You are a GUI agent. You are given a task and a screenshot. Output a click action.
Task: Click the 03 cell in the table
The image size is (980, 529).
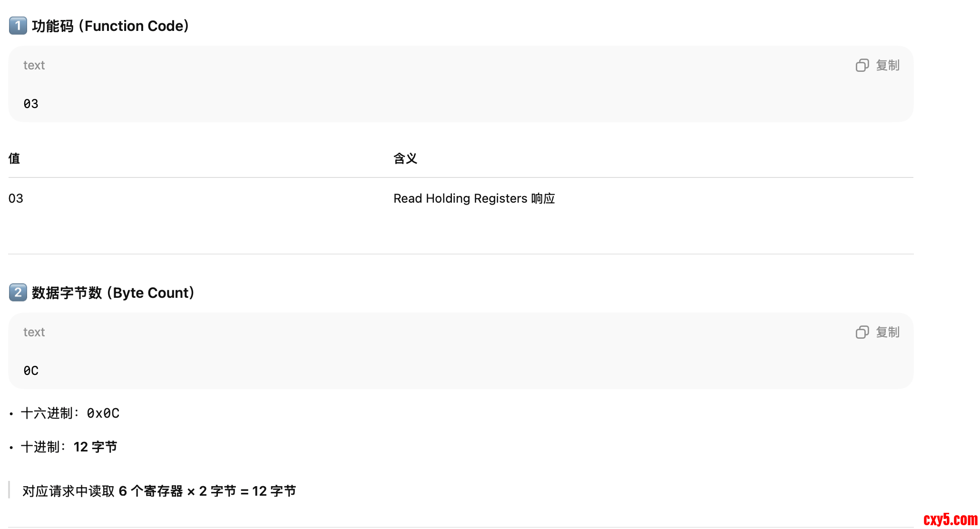(x=16, y=198)
